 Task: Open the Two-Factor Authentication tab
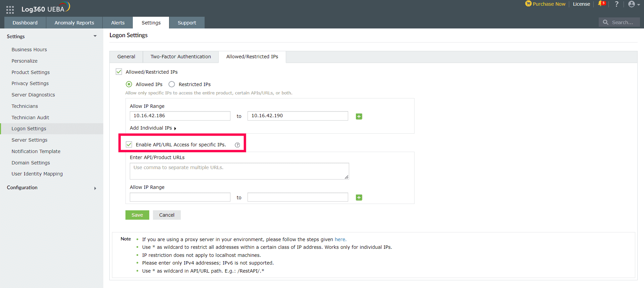[181, 57]
